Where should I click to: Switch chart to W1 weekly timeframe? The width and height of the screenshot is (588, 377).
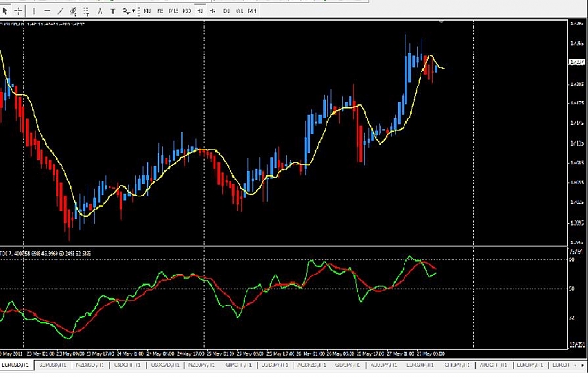pyautogui.click(x=239, y=11)
